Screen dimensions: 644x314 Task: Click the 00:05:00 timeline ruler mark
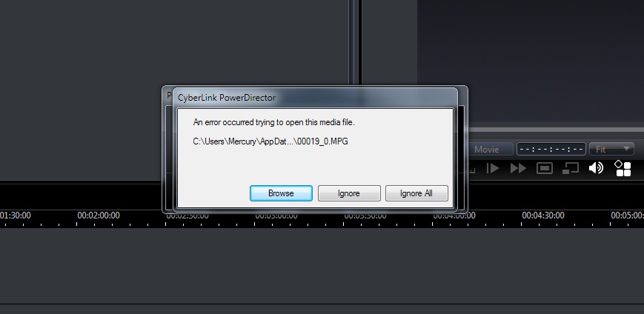(x=627, y=216)
